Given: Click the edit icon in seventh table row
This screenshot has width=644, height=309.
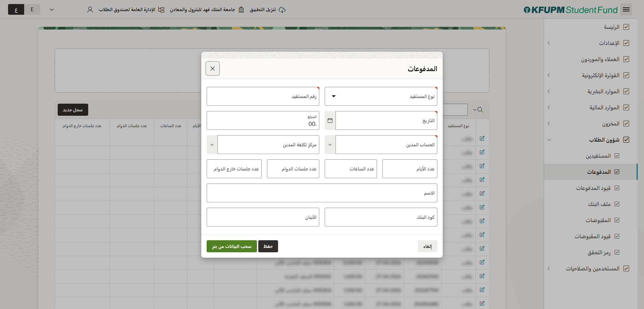Looking at the screenshot, I should pos(482,221).
